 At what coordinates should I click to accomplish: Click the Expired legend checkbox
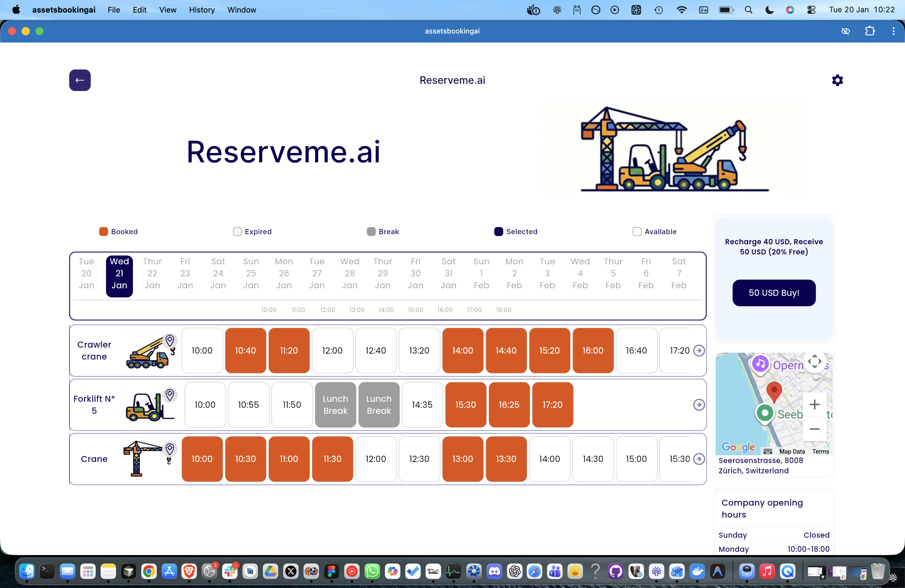[237, 232]
